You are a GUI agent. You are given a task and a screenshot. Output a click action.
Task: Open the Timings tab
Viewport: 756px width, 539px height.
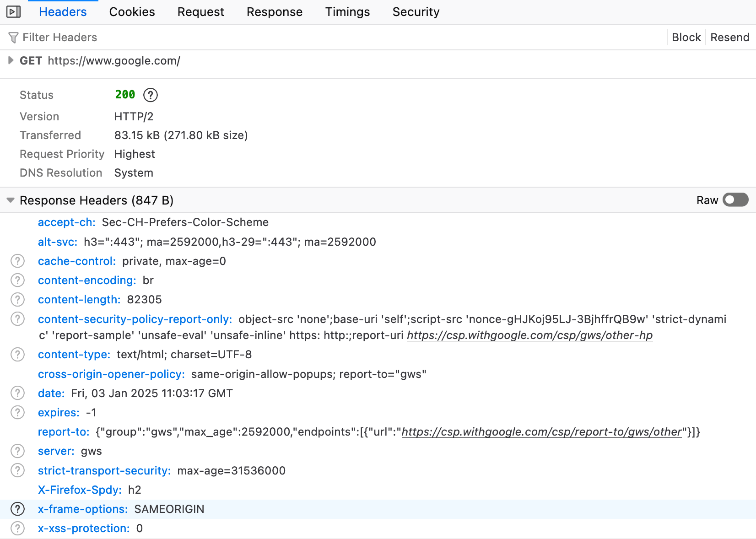pyautogui.click(x=347, y=12)
